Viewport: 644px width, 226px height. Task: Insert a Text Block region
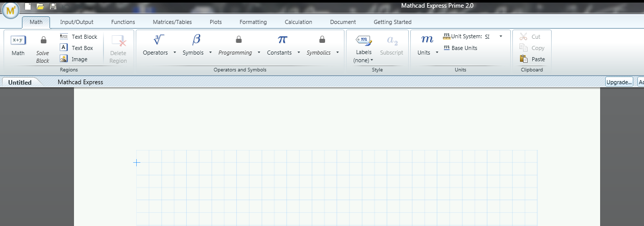[x=79, y=37]
